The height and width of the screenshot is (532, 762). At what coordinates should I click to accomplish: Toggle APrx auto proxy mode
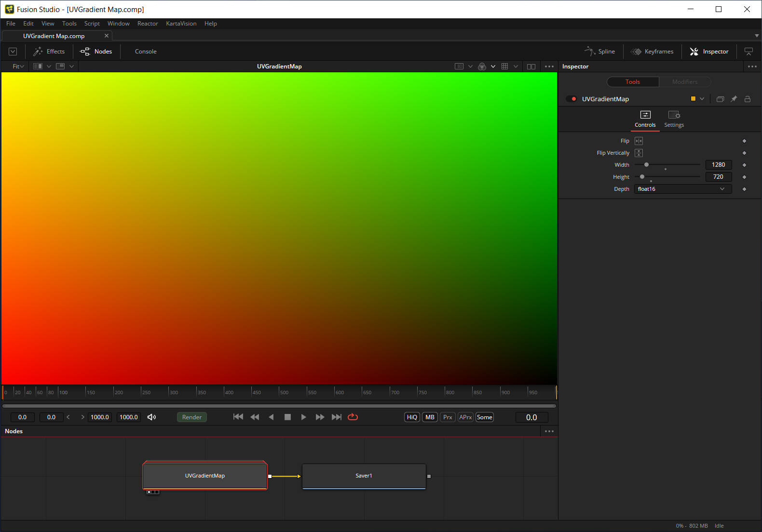coord(465,417)
